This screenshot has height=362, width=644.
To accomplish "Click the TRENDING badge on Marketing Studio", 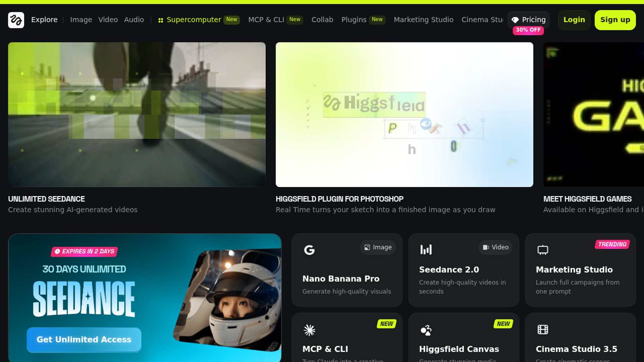I will 612,244.
